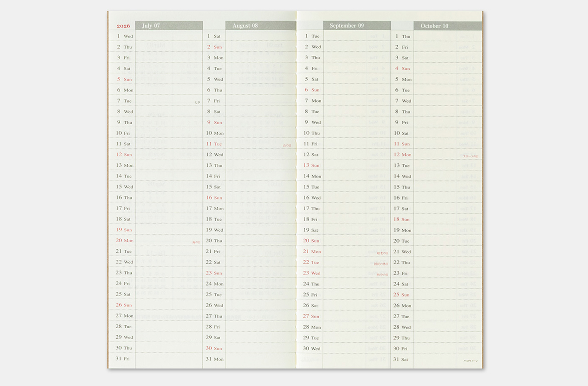
Task: Click the 山の日 holiday note in August
Action: point(287,145)
